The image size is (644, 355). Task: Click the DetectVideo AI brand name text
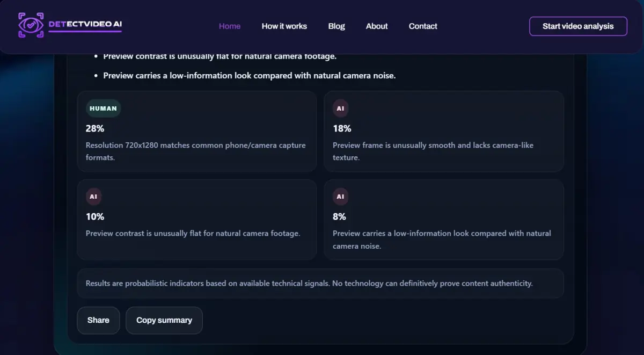tap(85, 25)
